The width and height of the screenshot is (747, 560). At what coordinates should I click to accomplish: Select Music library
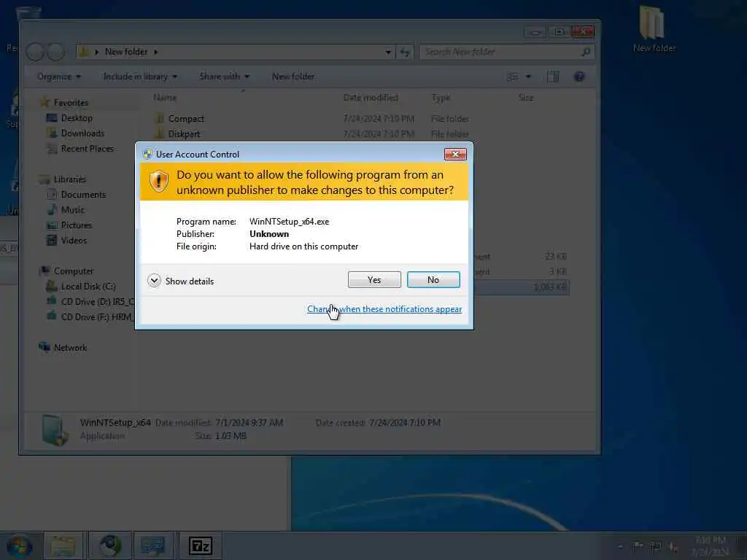pyautogui.click(x=72, y=209)
